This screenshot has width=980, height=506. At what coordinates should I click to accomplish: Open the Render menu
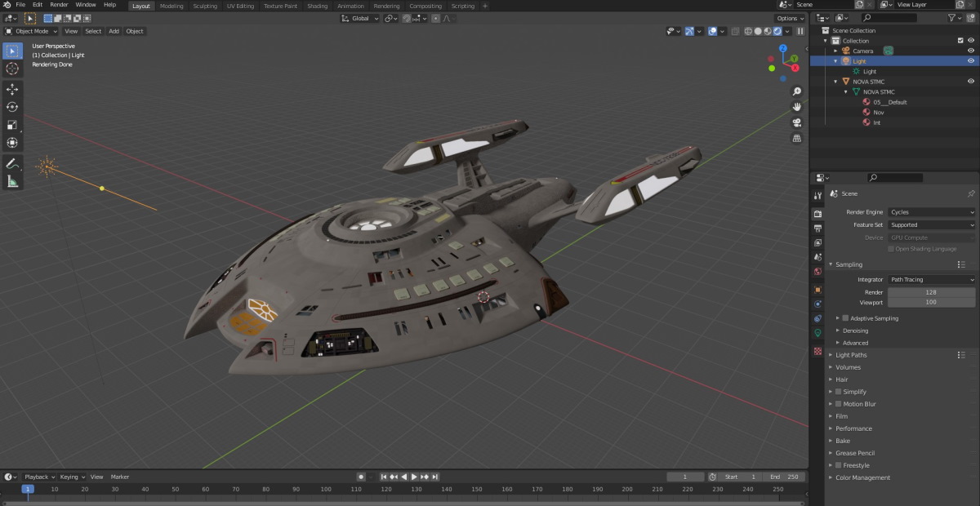tap(59, 5)
